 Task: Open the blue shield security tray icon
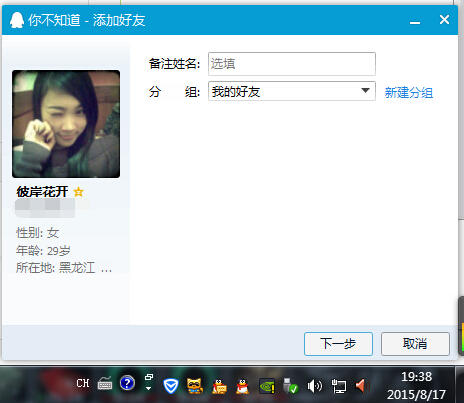point(171,386)
